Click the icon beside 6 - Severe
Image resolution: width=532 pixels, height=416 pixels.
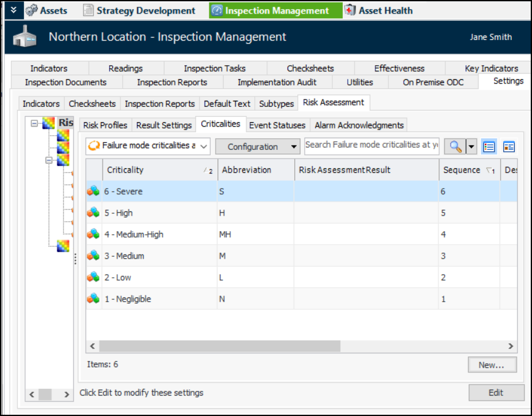93,192
